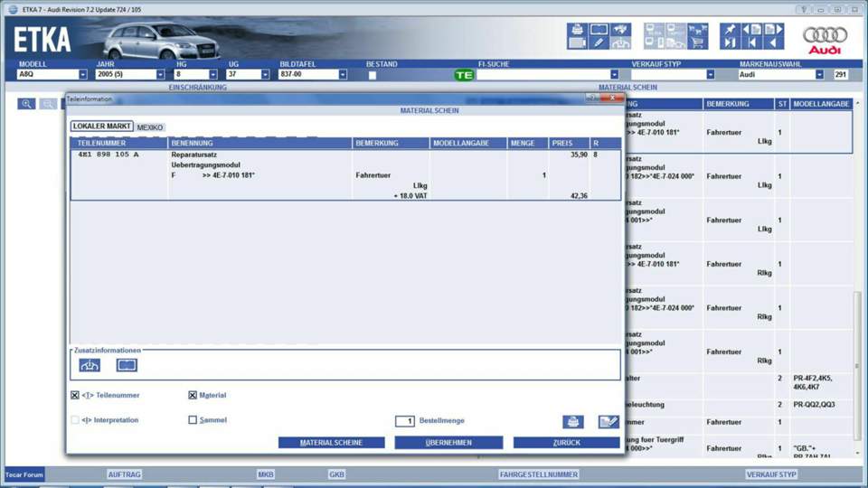Click FAHRGESTELLNUMMER in bottom bar

pyautogui.click(x=539, y=474)
